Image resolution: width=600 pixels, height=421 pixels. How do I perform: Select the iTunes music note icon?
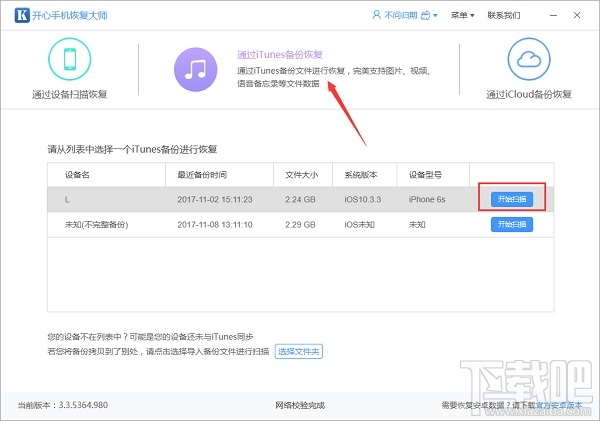[196, 70]
